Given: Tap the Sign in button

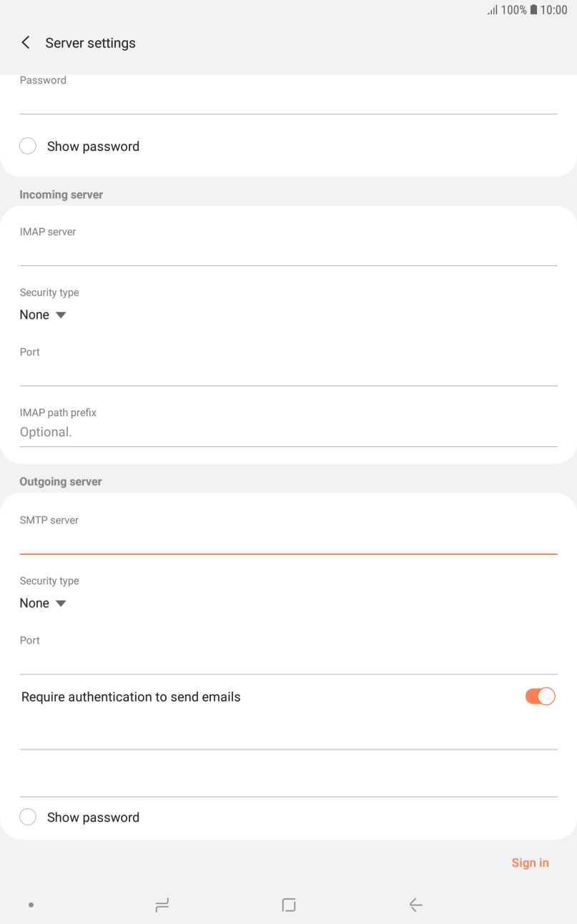Looking at the screenshot, I should point(530,862).
